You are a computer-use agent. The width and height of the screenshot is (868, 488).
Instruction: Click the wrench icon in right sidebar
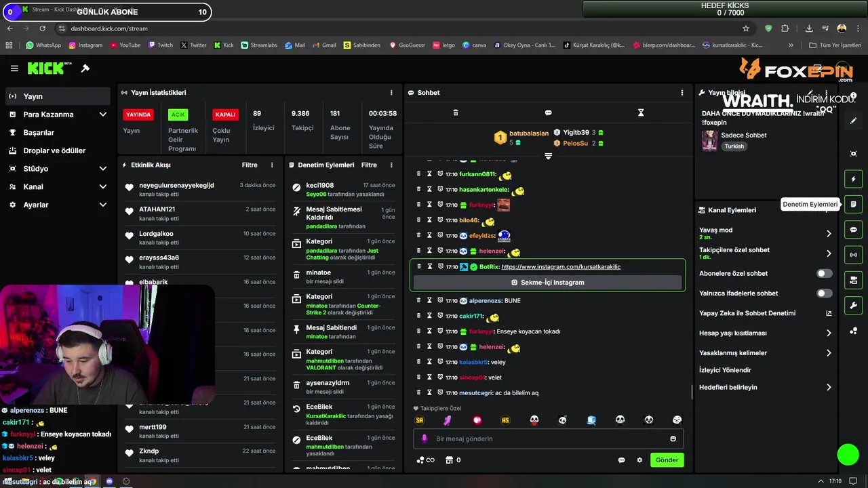(854, 305)
